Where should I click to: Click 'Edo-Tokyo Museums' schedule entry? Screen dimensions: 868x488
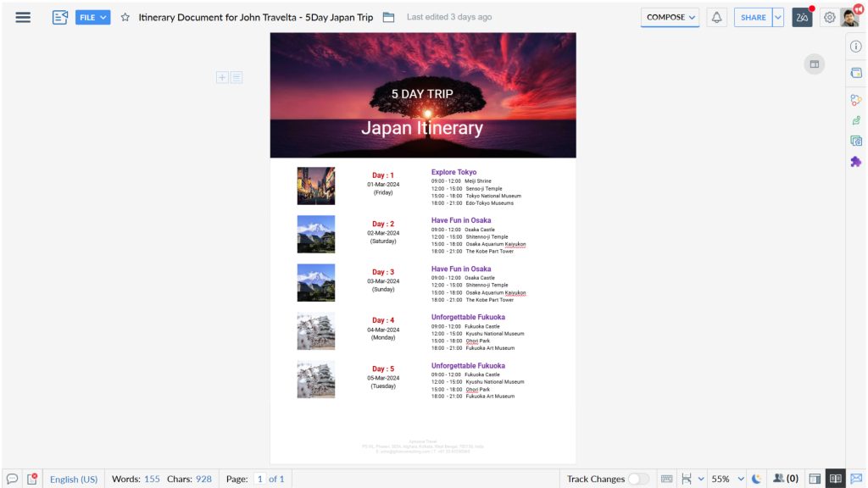pyautogui.click(x=489, y=203)
